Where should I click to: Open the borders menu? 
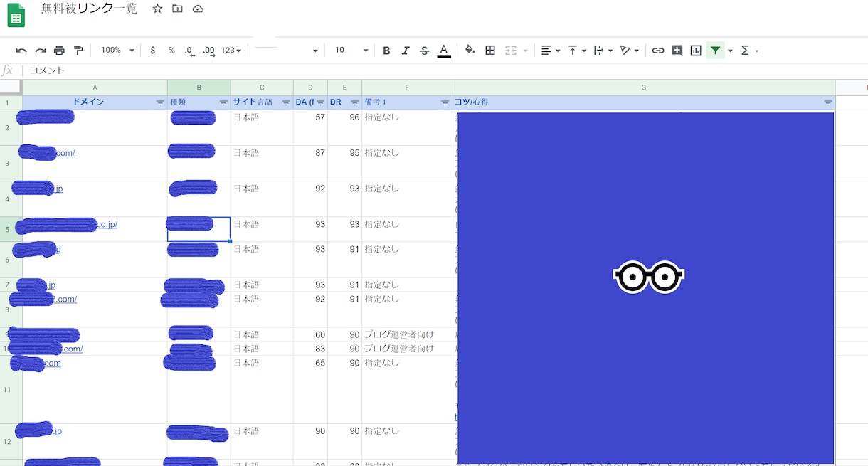tap(490, 51)
